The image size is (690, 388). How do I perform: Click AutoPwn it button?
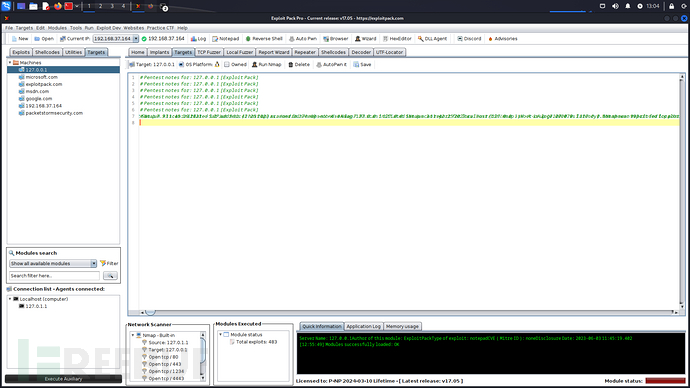[331, 64]
